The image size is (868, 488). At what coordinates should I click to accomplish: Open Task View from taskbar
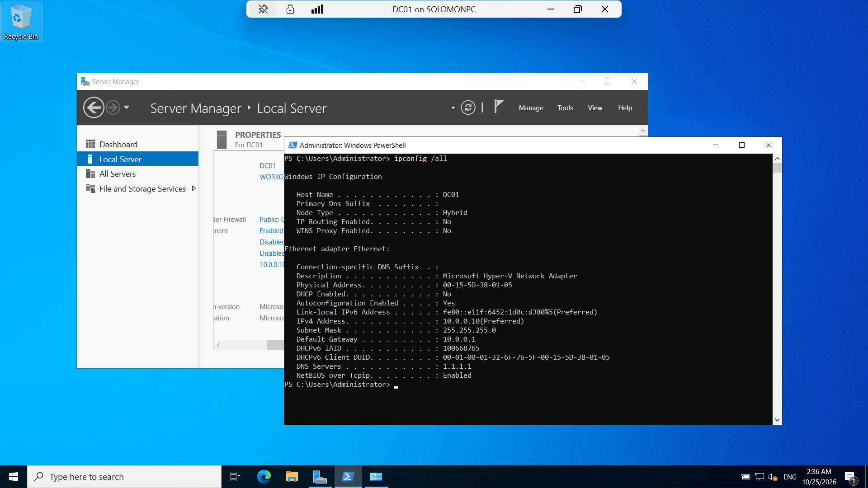235,477
